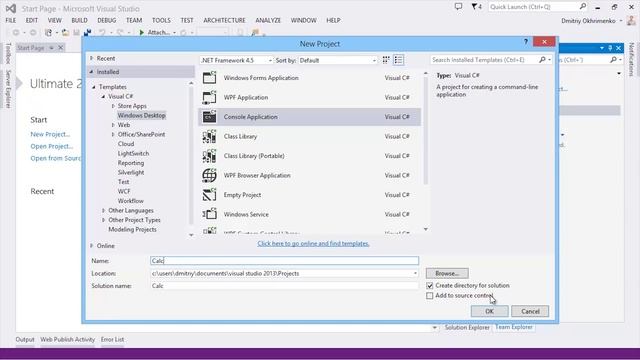Click the Open Project... link on Start Page
Viewport: 640px width, 360px height.
tap(52, 146)
